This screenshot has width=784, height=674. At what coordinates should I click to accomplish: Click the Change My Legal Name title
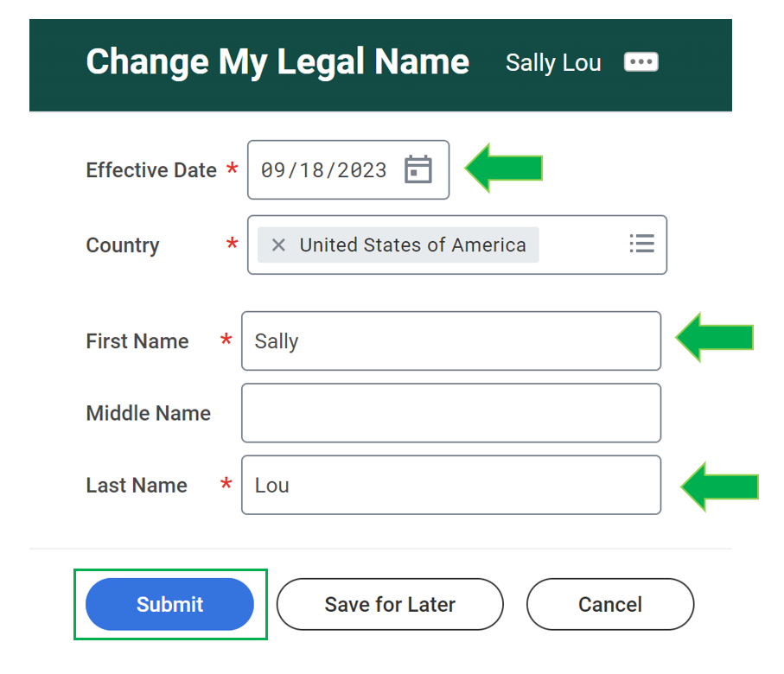[277, 61]
